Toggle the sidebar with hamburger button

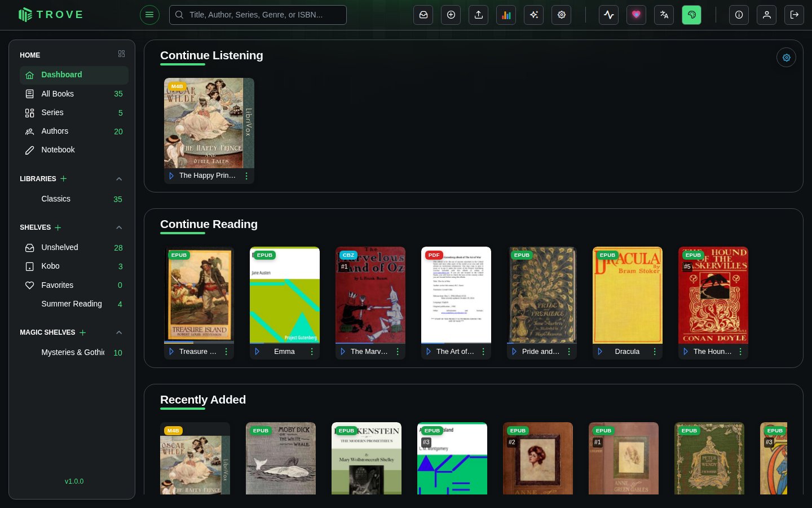(x=149, y=15)
